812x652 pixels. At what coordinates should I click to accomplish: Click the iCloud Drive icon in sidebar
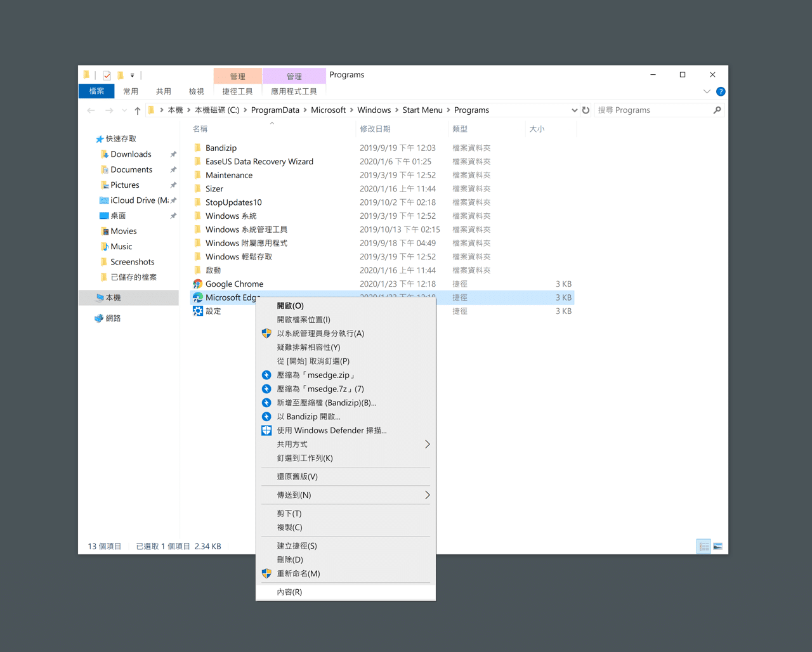pyautogui.click(x=104, y=200)
